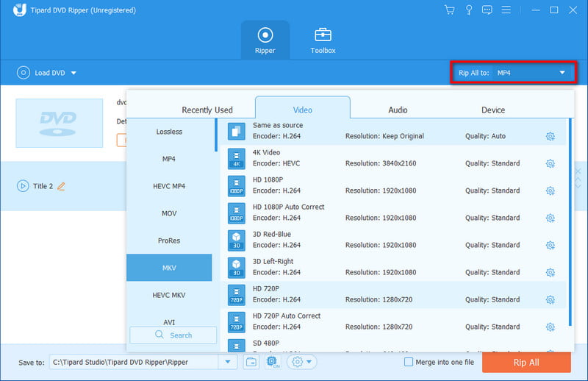Screen dimensions: 588x381
Task: Choose Lossless in format list
Action: tap(169, 132)
